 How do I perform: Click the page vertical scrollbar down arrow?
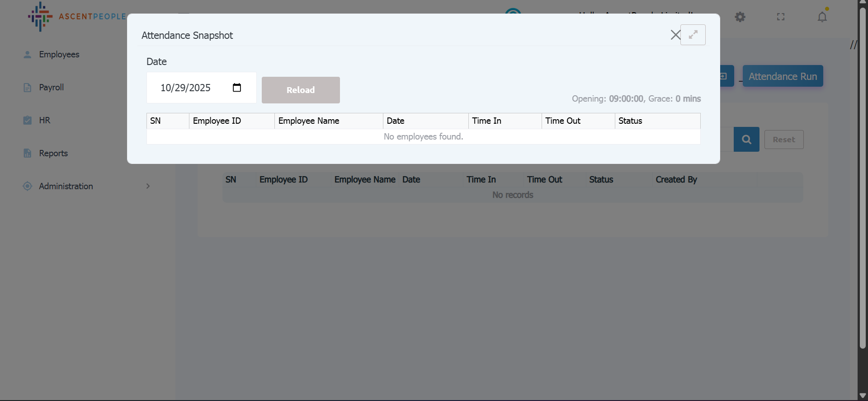862,396
